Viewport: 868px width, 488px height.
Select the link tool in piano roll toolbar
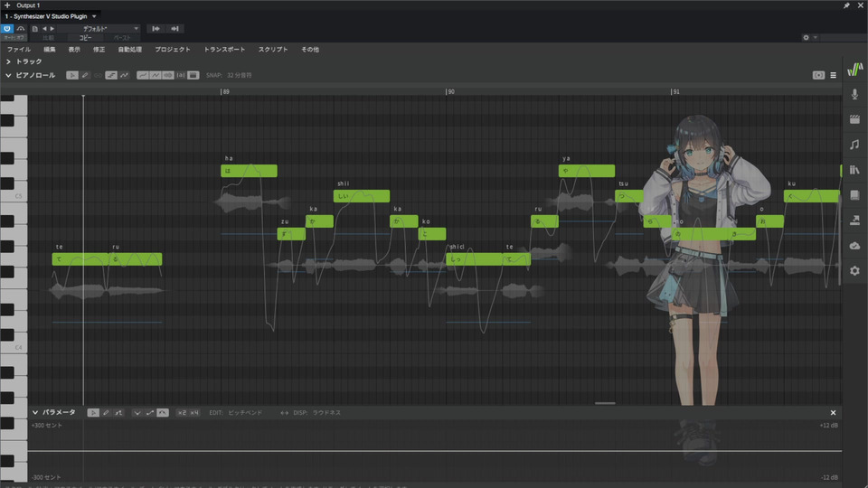tap(98, 75)
